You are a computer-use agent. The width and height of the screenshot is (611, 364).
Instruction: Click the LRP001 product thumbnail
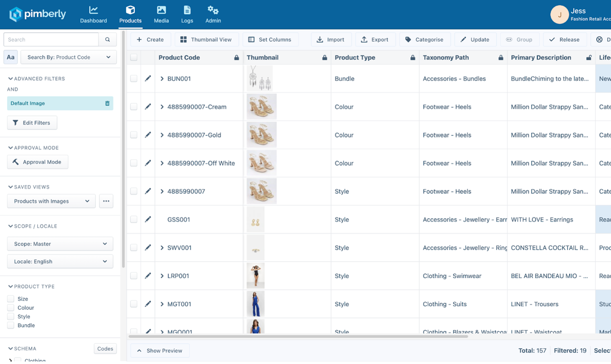(255, 276)
